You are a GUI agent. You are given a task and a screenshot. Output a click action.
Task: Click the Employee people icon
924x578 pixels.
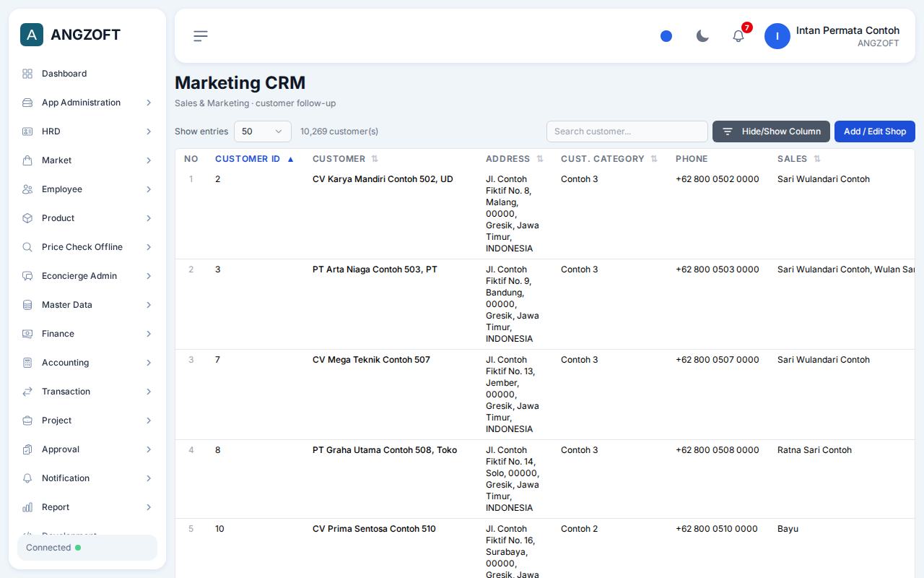[x=27, y=189]
